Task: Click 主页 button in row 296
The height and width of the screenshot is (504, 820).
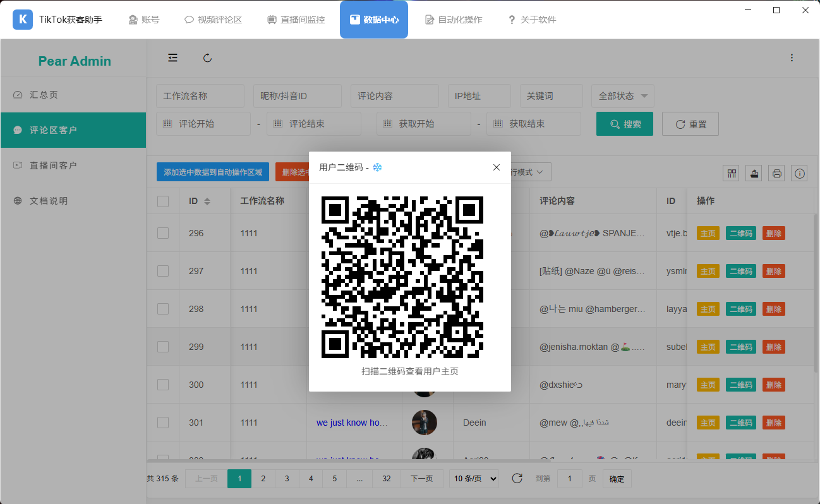Action: pyautogui.click(x=708, y=233)
